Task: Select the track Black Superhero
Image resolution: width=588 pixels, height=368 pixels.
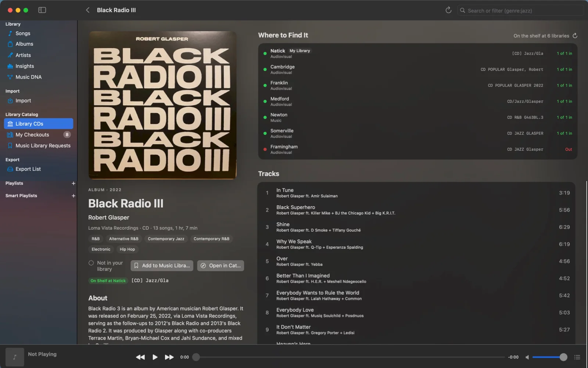Action: [x=416, y=210]
